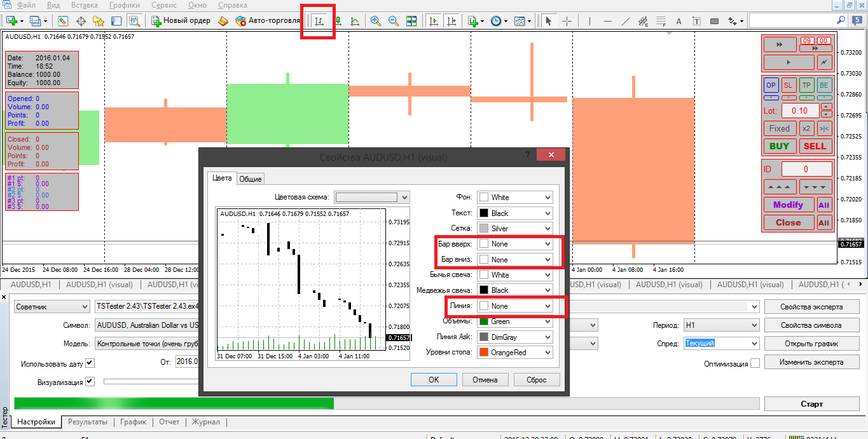Enable the 'Оптимизация' checkbox

tap(755, 363)
